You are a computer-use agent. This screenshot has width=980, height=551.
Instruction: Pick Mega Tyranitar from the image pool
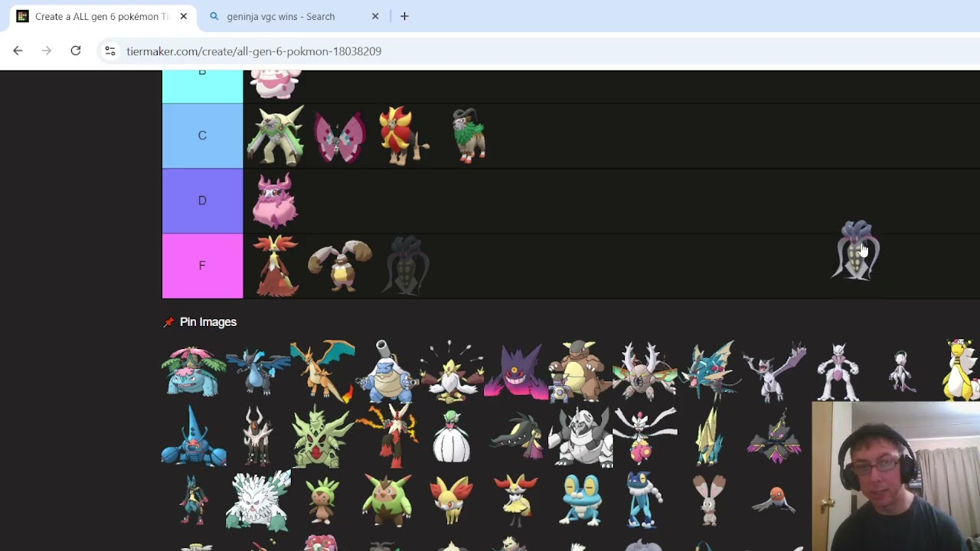coord(322,436)
